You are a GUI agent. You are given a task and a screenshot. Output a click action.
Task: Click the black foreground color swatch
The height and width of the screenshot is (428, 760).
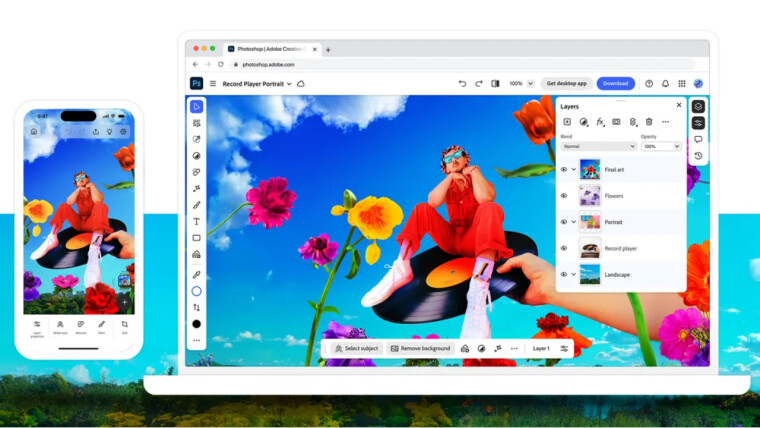[197, 324]
